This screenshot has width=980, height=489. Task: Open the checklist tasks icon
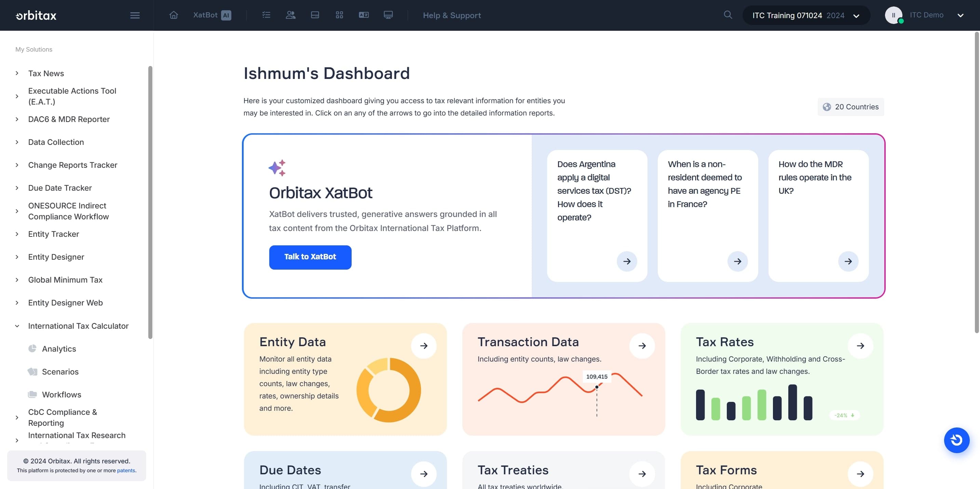click(x=266, y=15)
